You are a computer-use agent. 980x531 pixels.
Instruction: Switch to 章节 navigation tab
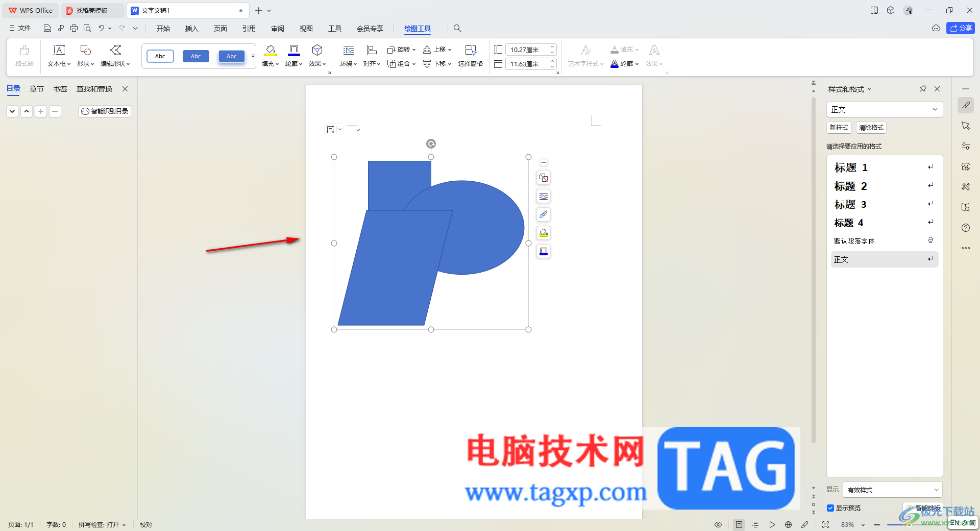[36, 89]
